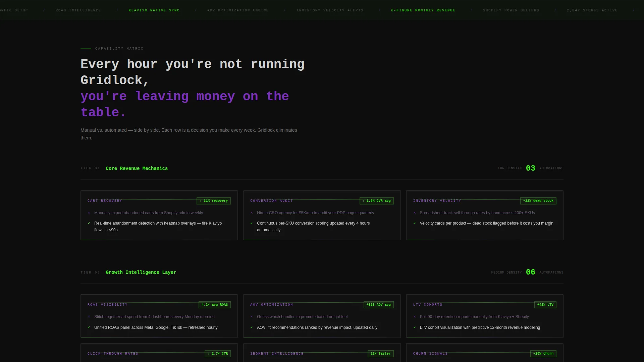Viewport: 644px width, 362px height.
Task: Select the 1.8% CVR avg badge
Action: tap(377, 201)
